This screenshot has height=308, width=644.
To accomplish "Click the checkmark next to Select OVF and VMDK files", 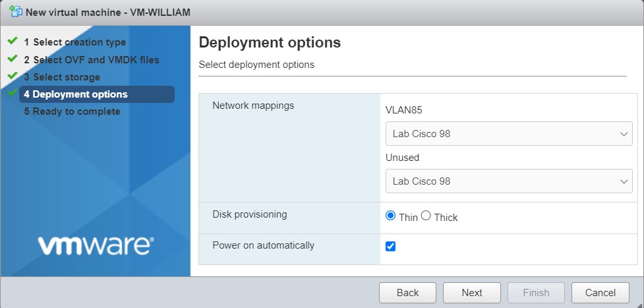I will coord(12,59).
